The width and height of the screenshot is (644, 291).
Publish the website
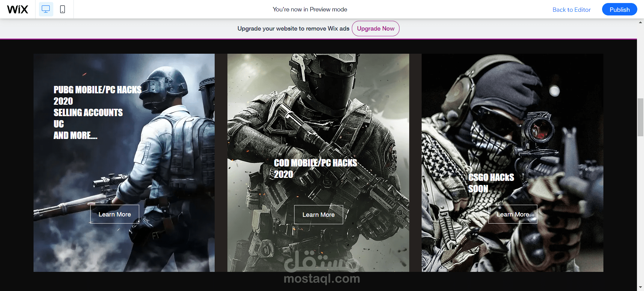click(619, 9)
